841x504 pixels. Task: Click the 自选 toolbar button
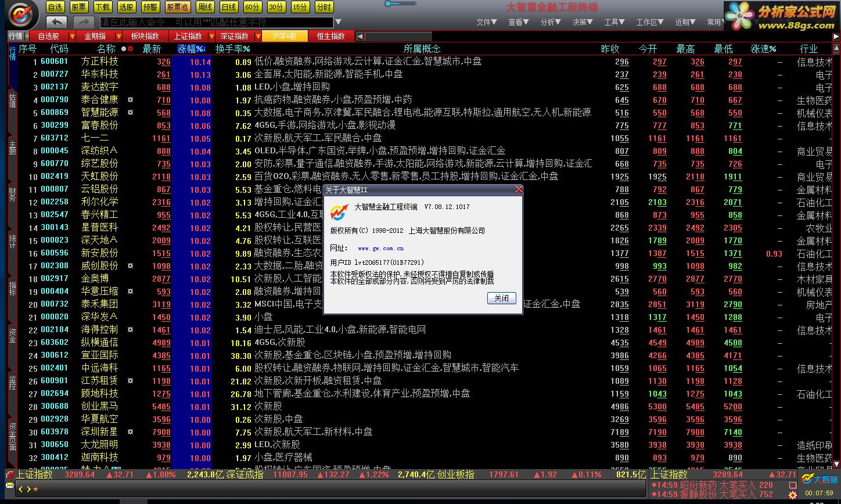[x=55, y=7]
